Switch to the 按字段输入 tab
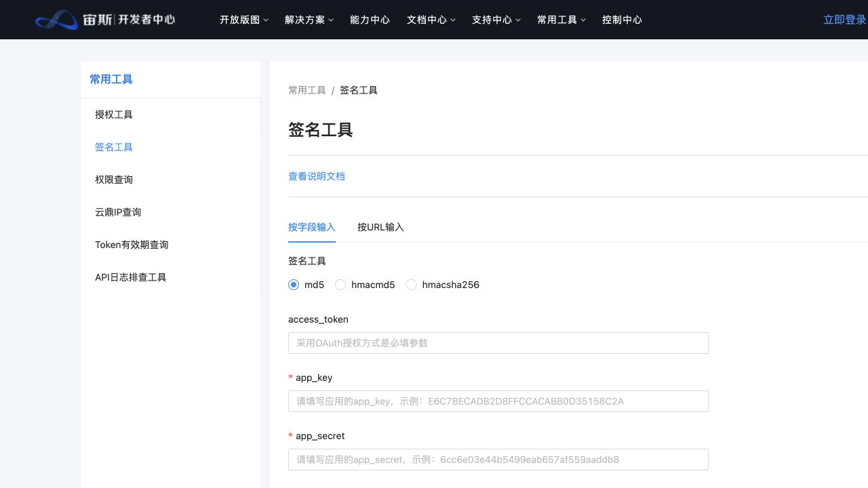 coord(312,227)
